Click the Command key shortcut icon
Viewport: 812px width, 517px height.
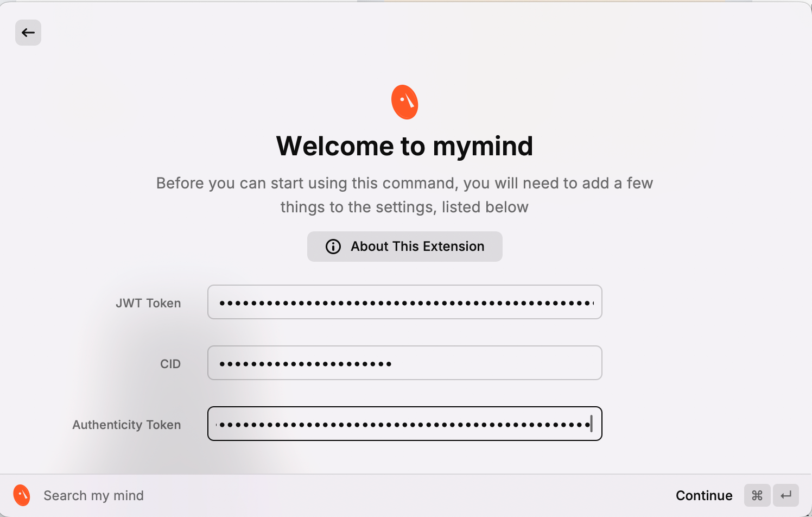point(757,495)
